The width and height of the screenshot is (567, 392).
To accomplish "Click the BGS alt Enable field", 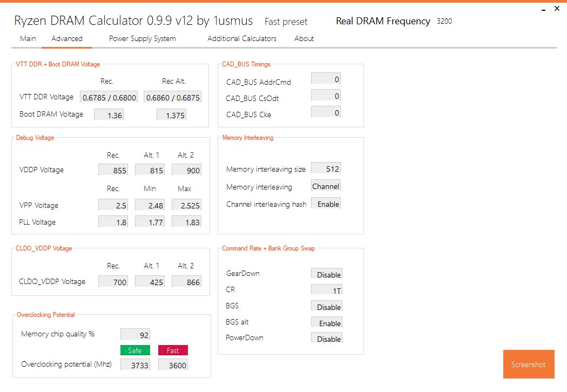I will coord(327,322).
